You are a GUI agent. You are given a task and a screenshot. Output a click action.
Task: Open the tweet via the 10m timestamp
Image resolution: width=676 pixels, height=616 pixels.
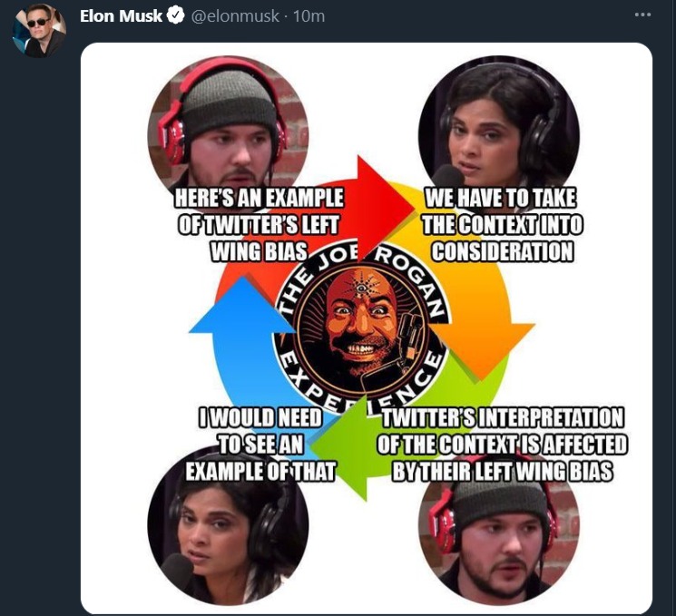(x=309, y=16)
